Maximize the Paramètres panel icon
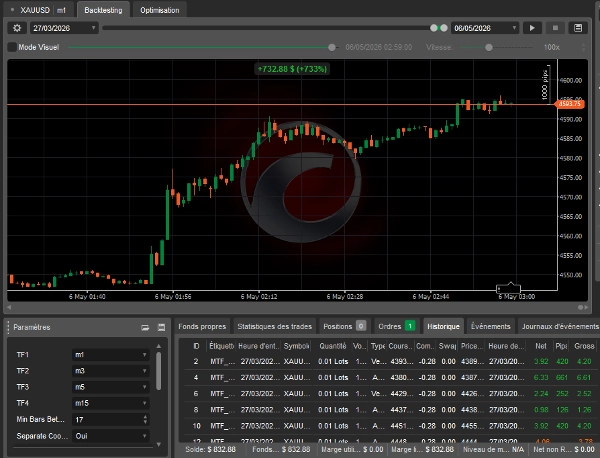Viewport: 600px width, 458px height. 161,327
